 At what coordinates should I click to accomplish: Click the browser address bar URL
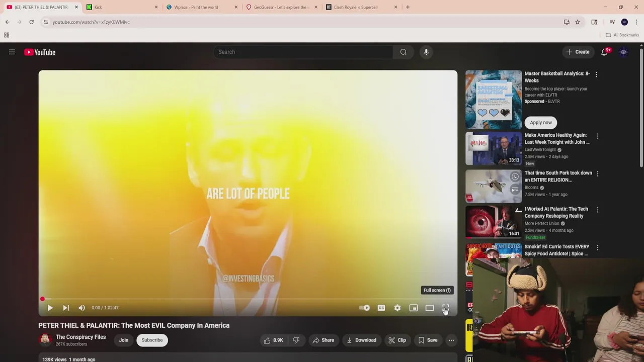pos(91,22)
